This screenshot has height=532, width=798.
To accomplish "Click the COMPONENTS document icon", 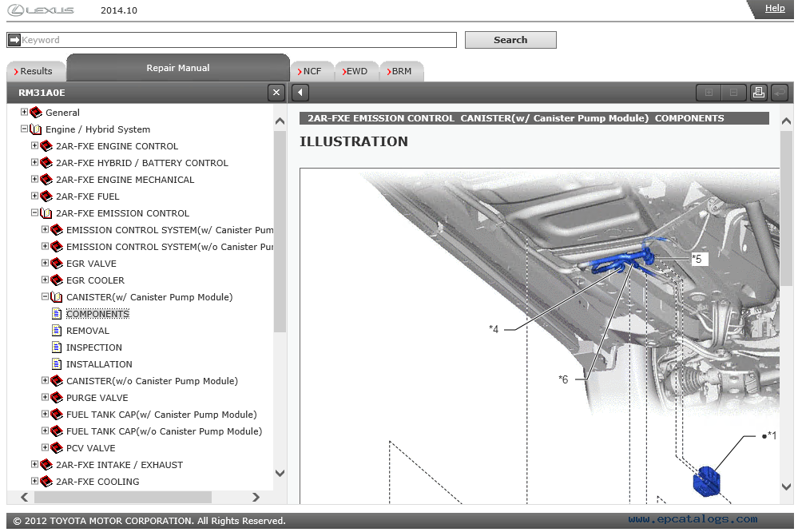I will 57,314.
